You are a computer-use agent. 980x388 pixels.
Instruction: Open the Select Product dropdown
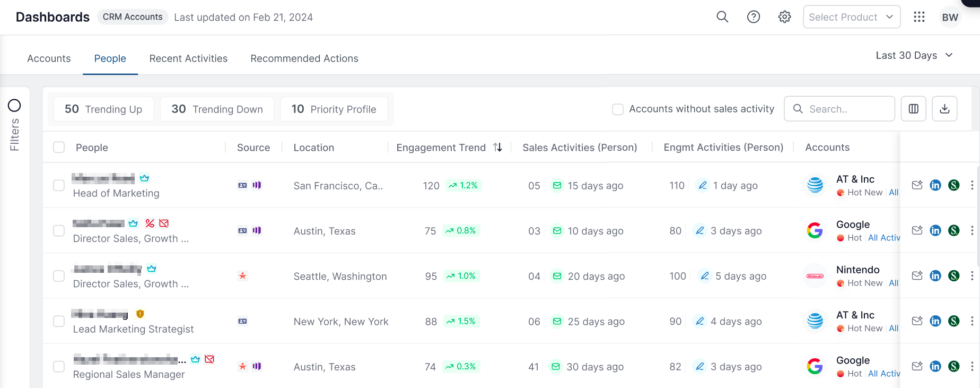pyautogui.click(x=852, y=17)
